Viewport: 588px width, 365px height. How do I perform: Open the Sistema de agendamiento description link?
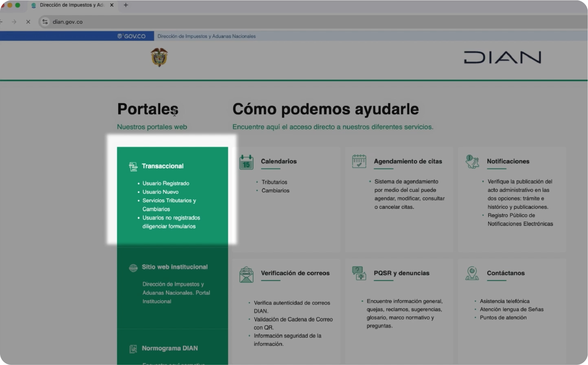(409, 194)
